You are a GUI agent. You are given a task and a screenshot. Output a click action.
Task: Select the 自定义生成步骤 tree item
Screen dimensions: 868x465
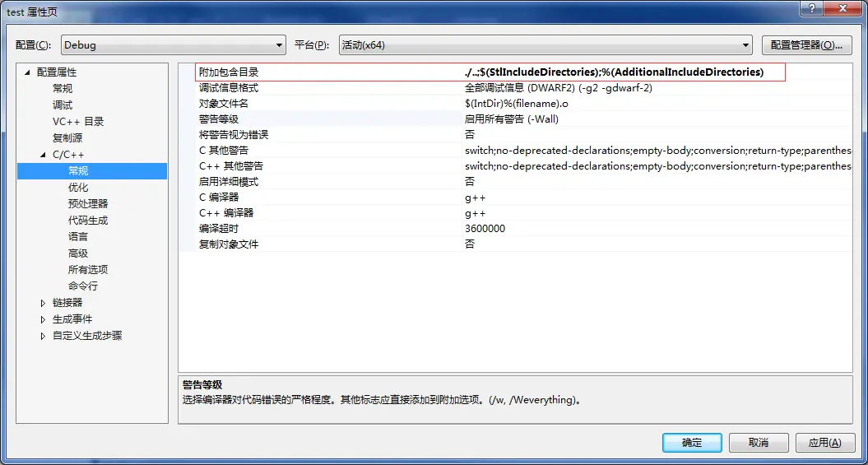point(87,336)
